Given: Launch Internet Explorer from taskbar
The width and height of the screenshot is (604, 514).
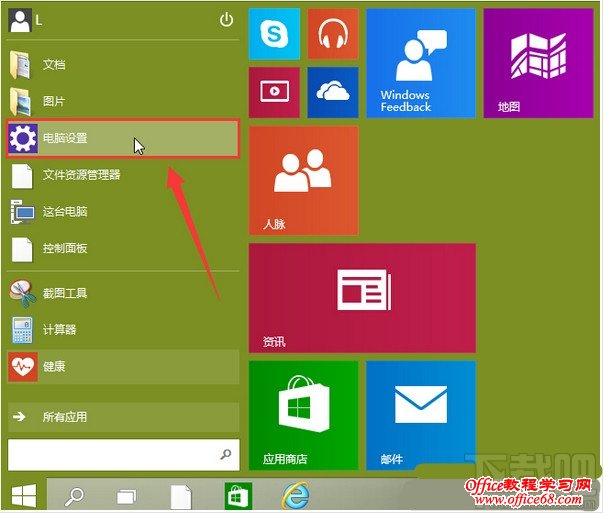Looking at the screenshot, I should coord(296,496).
